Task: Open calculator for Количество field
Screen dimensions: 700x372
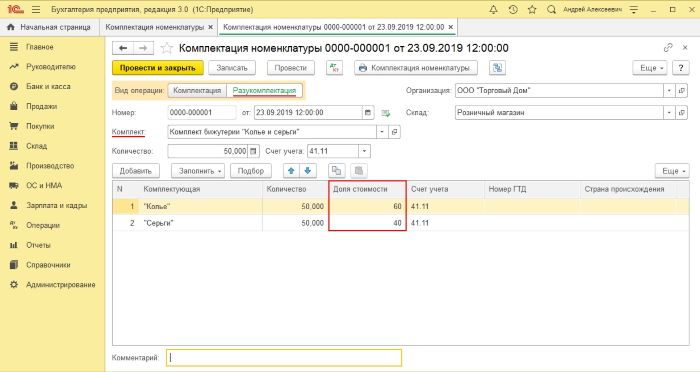Action: coord(253,151)
